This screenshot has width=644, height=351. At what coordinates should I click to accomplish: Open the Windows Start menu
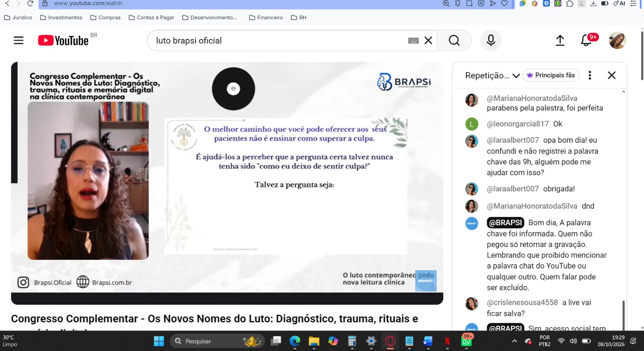point(159,341)
